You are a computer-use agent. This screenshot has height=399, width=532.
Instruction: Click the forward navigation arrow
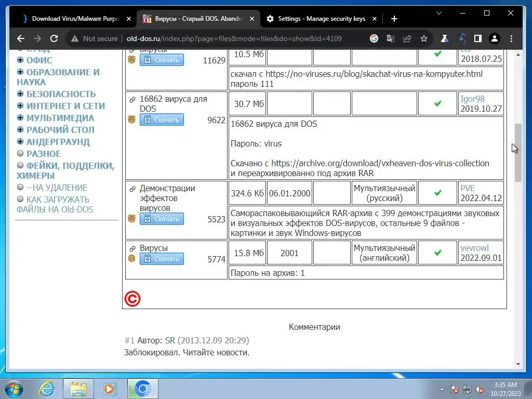coord(37,38)
